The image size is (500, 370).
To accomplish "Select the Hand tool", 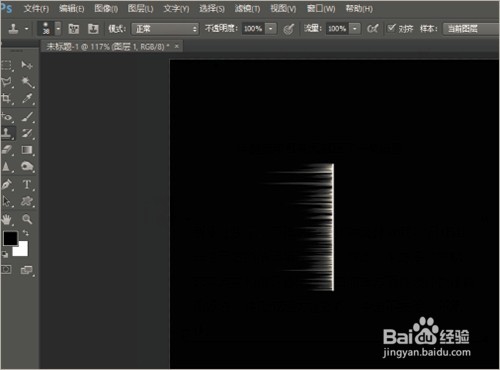I will (7, 219).
